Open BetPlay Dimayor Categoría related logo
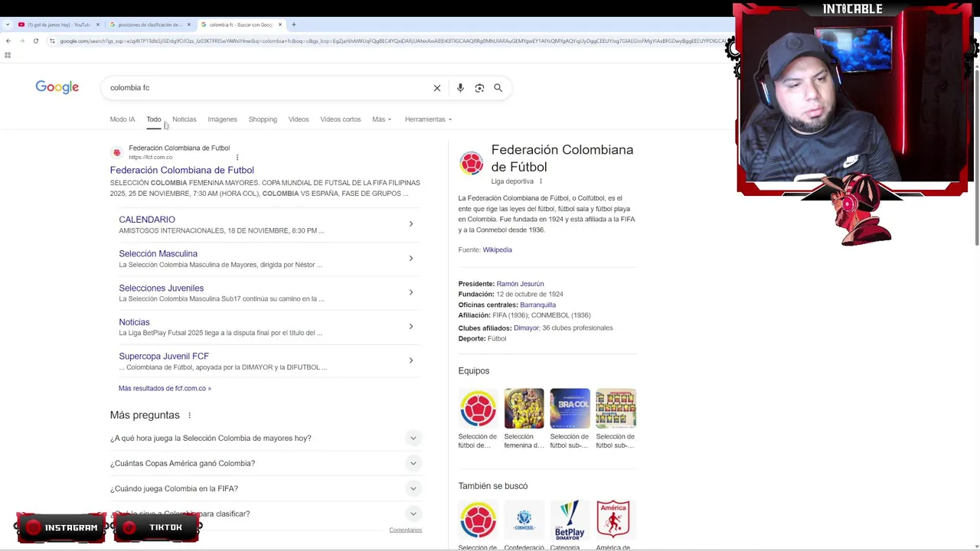980x551 pixels. (x=570, y=520)
